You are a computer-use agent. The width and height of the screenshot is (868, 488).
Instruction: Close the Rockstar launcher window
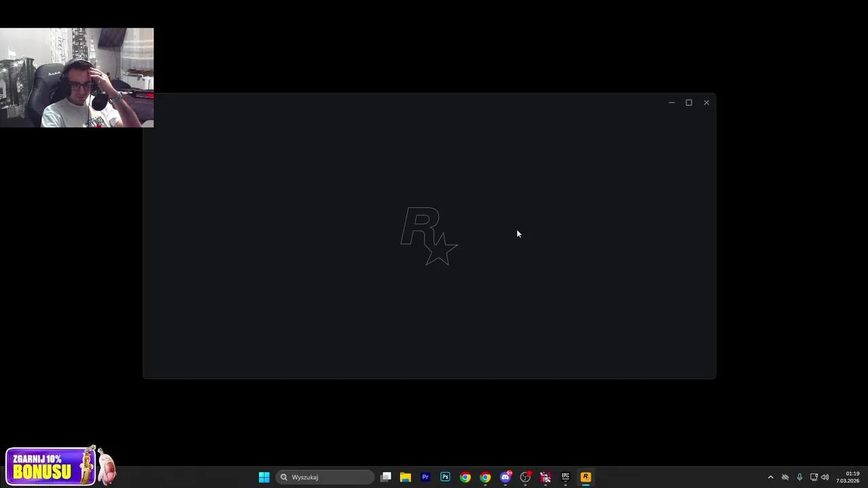(707, 102)
